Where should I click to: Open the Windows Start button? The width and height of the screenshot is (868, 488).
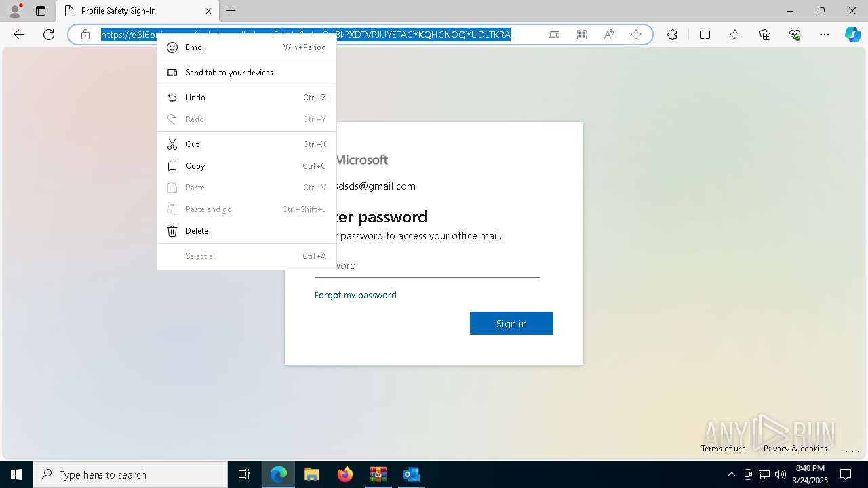[x=16, y=474]
